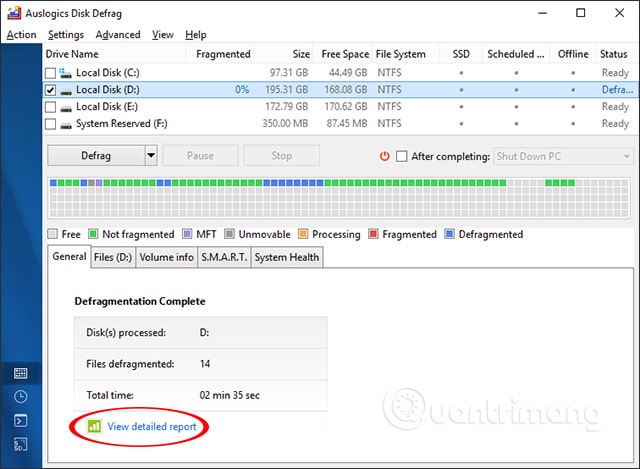
Task: Click the Files defragmented value 14
Action: pyautogui.click(x=205, y=364)
